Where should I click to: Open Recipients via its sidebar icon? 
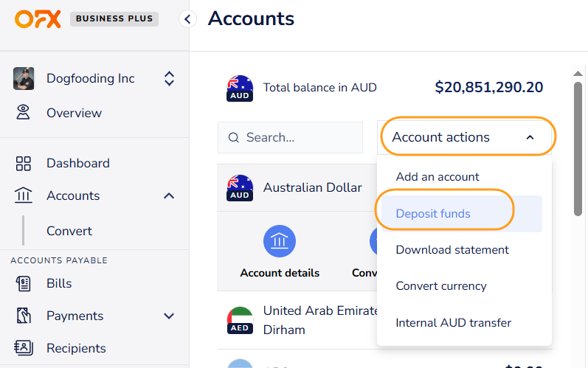tap(24, 348)
